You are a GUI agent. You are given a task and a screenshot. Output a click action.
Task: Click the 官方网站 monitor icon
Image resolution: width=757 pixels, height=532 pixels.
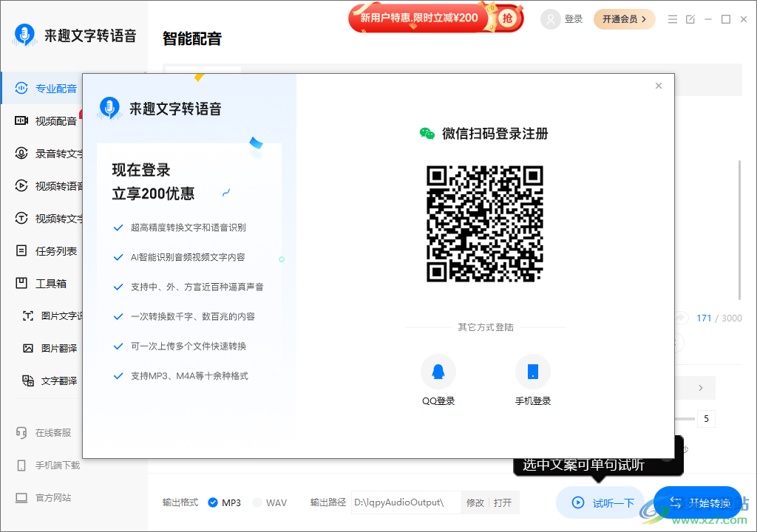21,497
